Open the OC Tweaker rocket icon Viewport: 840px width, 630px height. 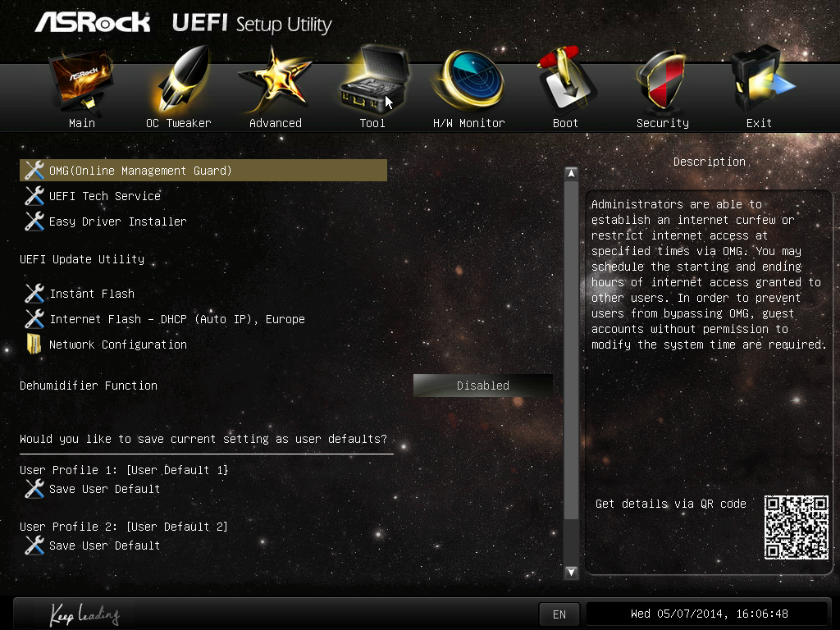click(180, 80)
